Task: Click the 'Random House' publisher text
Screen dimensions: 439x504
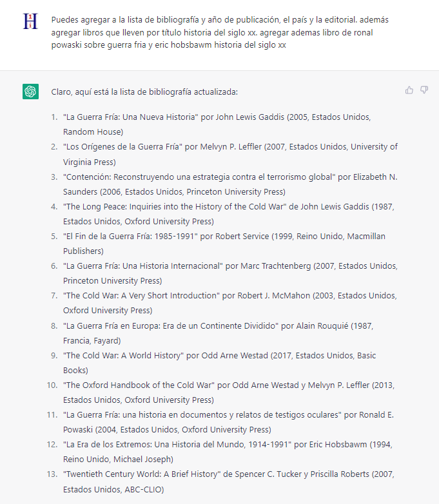Action: pyautogui.click(x=93, y=132)
